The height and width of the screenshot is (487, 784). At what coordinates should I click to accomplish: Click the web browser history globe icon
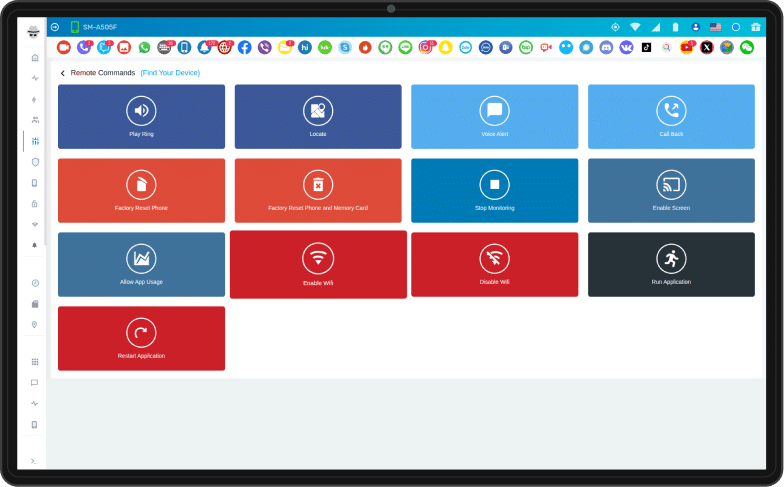pos(224,48)
